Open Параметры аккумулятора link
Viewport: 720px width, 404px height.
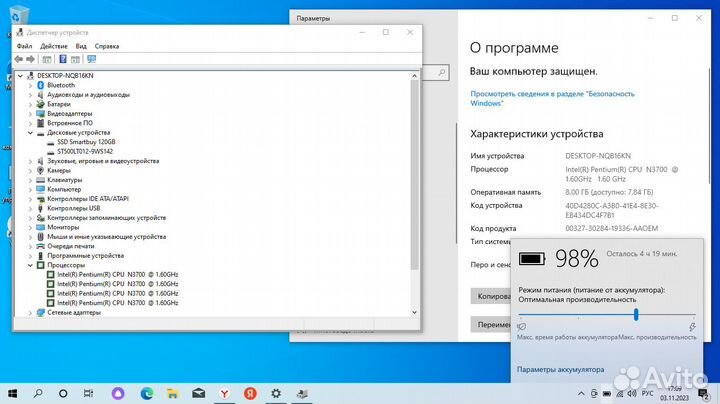[560, 370]
